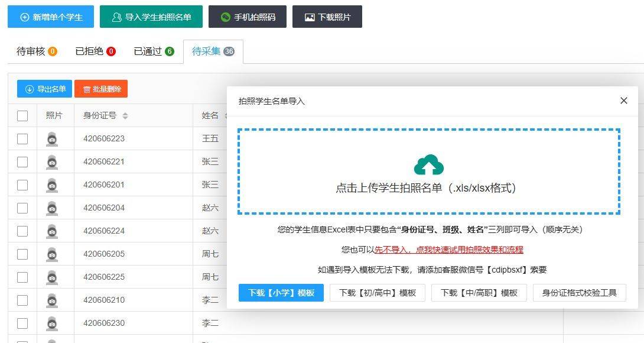Click photo icon in row 420606210
Image resolution: width=644 pixels, height=343 pixels.
click(x=52, y=300)
